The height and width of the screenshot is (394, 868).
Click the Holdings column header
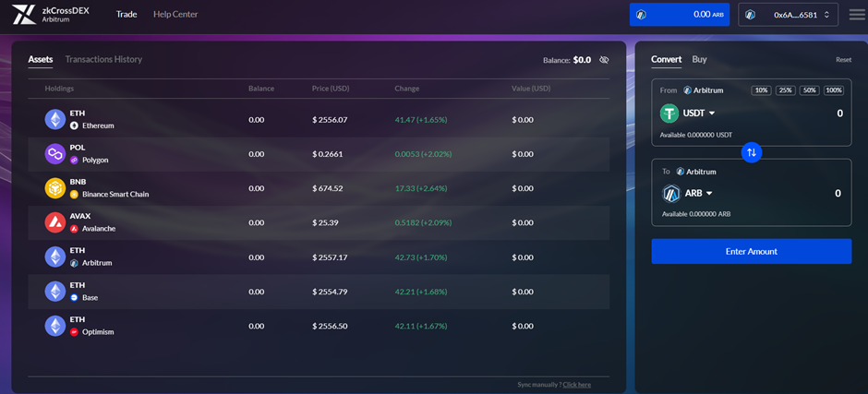[59, 89]
